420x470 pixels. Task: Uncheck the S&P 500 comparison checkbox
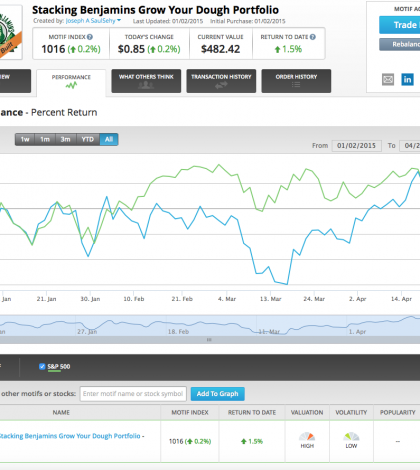(x=42, y=366)
